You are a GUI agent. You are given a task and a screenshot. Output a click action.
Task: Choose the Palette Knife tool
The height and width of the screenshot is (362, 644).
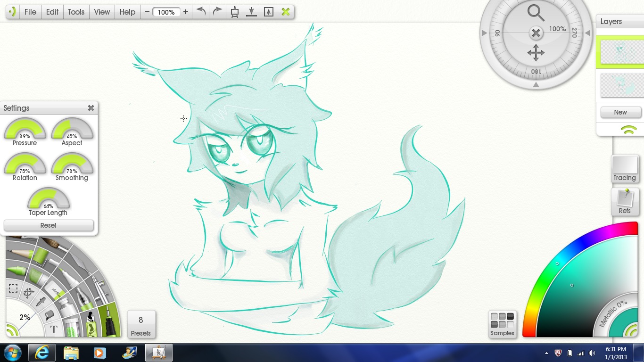coord(80,263)
